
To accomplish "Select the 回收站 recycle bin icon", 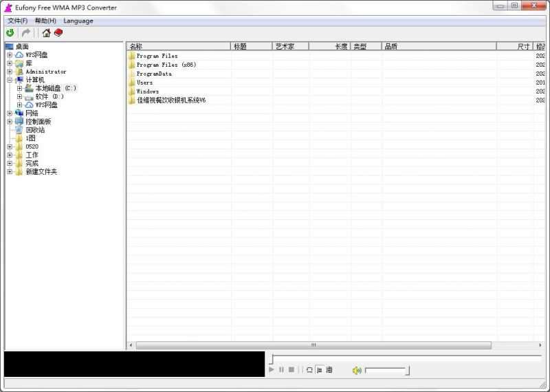I will pyautogui.click(x=19, y=130).
